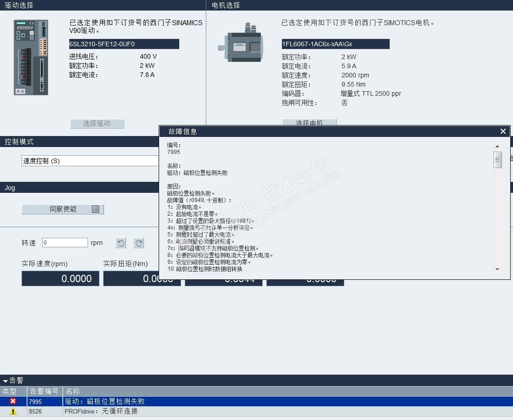
Task: Click the fault dialog scroll-down arrow
Action: [x=497, y=269]
